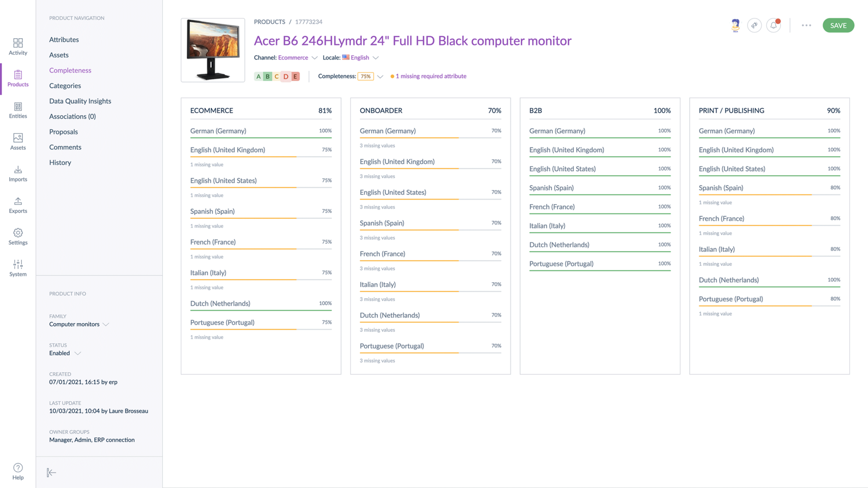Open the Comments navigation item
The width and height of the screenshot is (868, 488).
pos(65,147)
